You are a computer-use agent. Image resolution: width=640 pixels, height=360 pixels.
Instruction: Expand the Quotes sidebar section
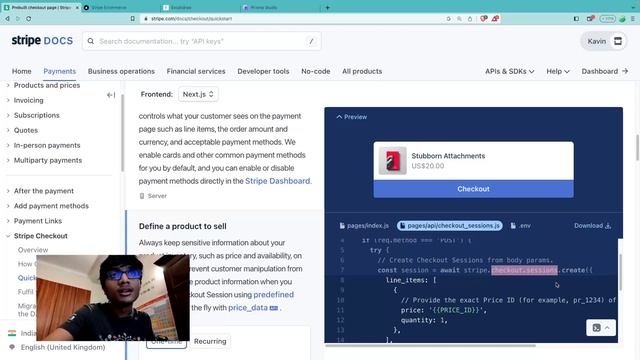pos(8,131)
